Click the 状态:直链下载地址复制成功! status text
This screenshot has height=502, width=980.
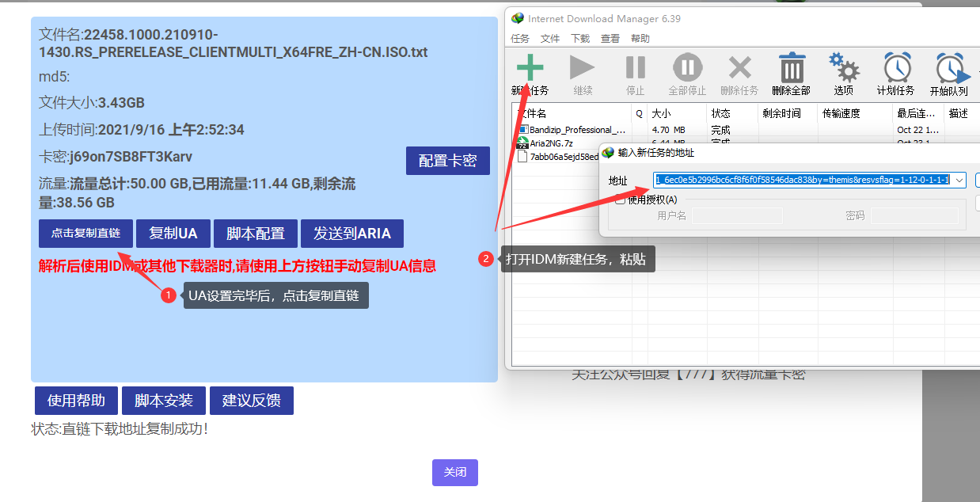tap(120, 429)
